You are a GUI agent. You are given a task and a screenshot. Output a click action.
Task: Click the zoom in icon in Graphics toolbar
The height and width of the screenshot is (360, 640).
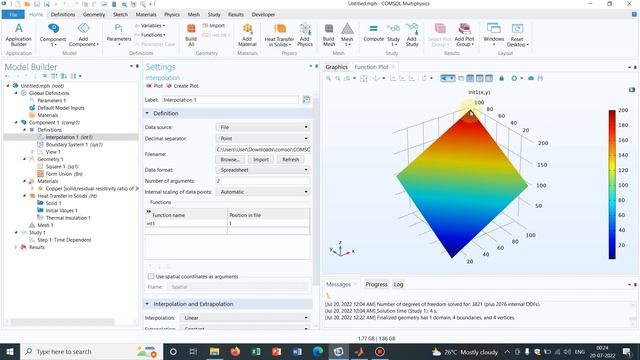[x=329, y=78]
